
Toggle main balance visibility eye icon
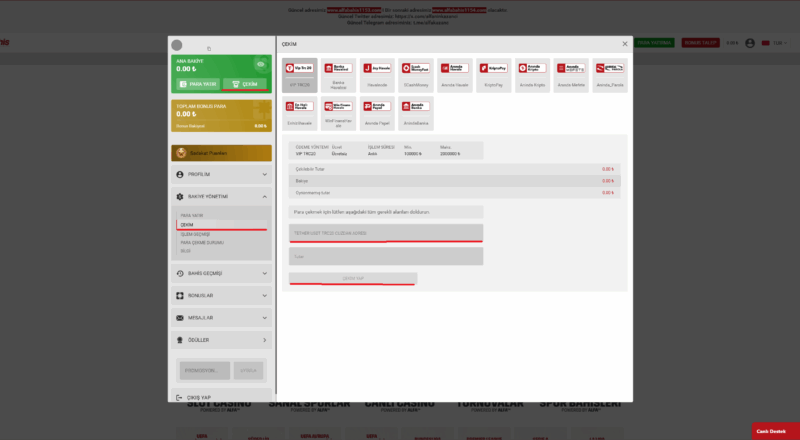pyautogui.click(x=261, y=64)
